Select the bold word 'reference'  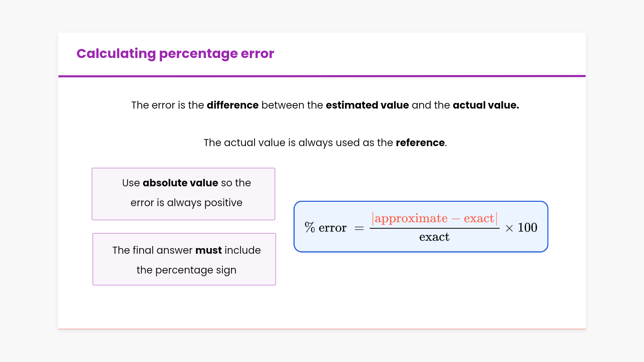420,143
